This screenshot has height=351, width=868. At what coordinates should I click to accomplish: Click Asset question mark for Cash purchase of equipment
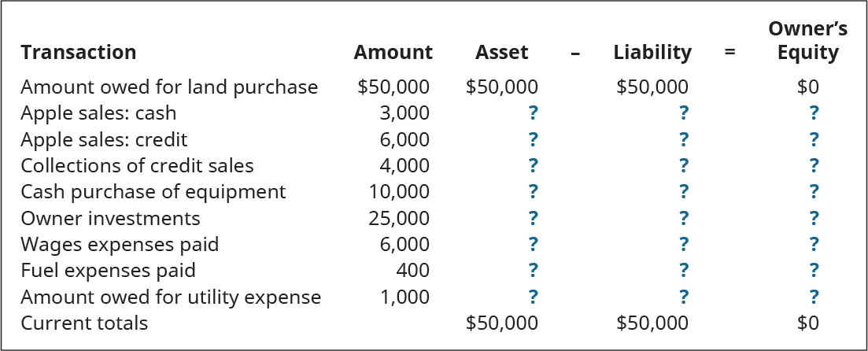[x=534, y=192]
